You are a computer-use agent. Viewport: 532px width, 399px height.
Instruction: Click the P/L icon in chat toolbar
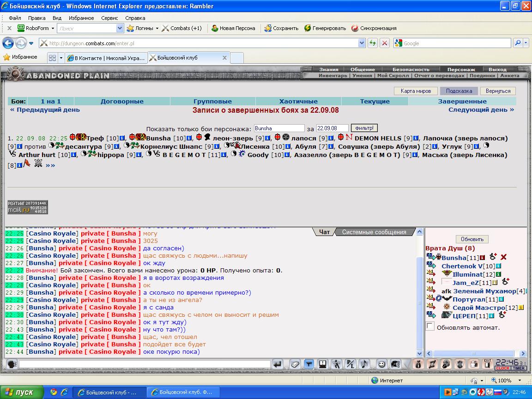pos(350,364)
